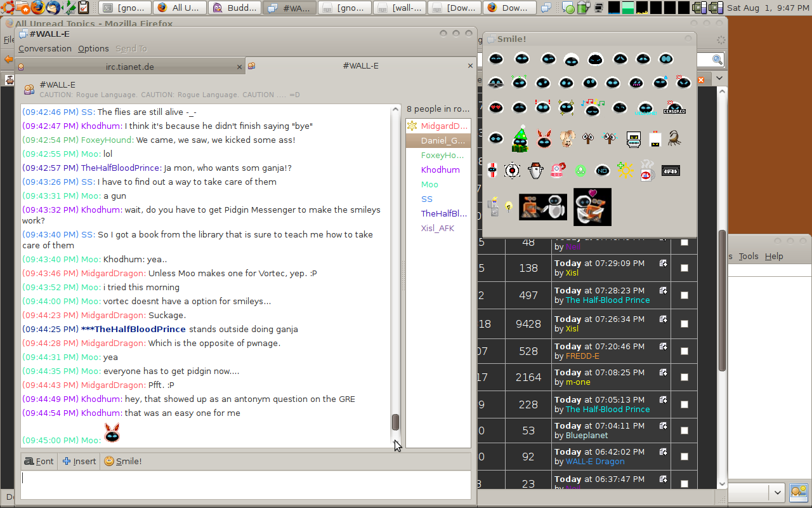The height and width of the screenshot is (508, 812).
Task: Insert the sunglasses EVE smiley
Action: (x=496, y=83)
